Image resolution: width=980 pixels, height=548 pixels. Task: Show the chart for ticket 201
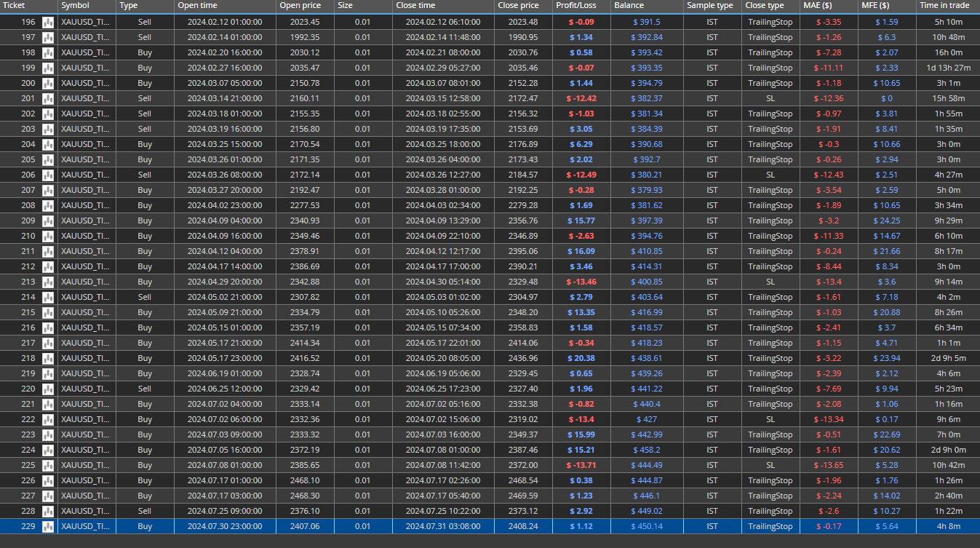(x=49, y=98)
